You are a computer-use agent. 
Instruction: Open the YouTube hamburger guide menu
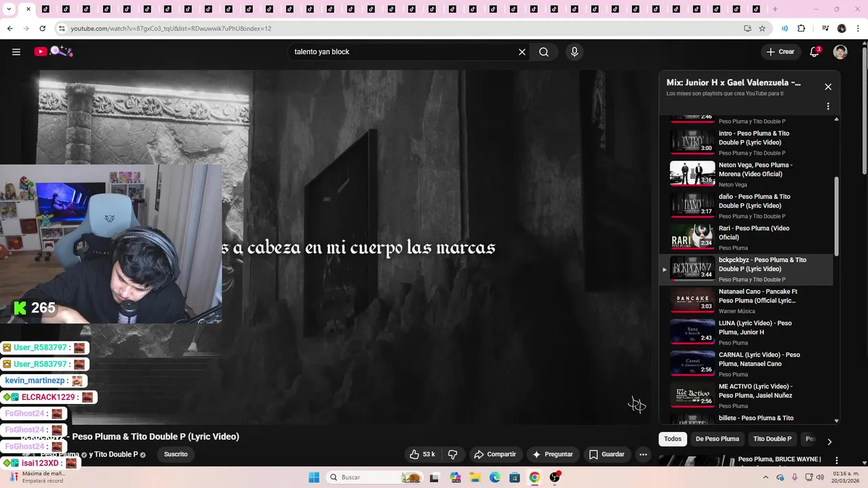[16, 52]
